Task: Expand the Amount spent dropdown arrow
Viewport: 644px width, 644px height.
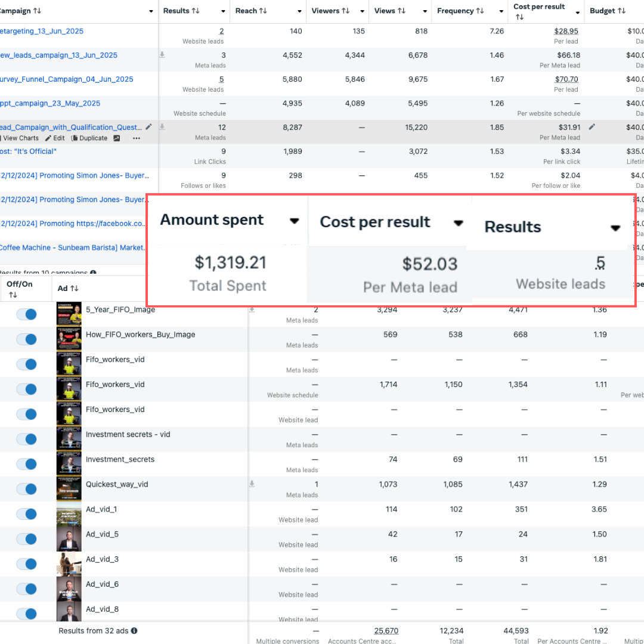Action: [x=294, y=221]
